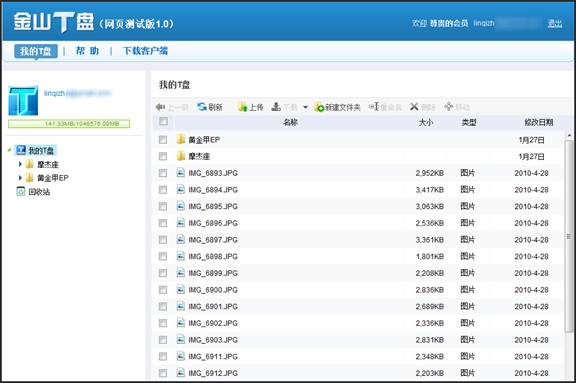Click the storage usage progress bar

coord(69,124)
